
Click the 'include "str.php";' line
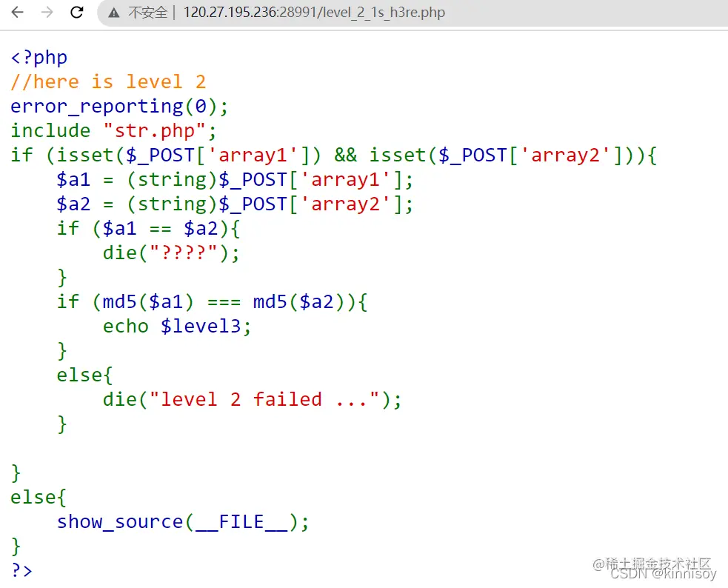(x=114, y=131)
